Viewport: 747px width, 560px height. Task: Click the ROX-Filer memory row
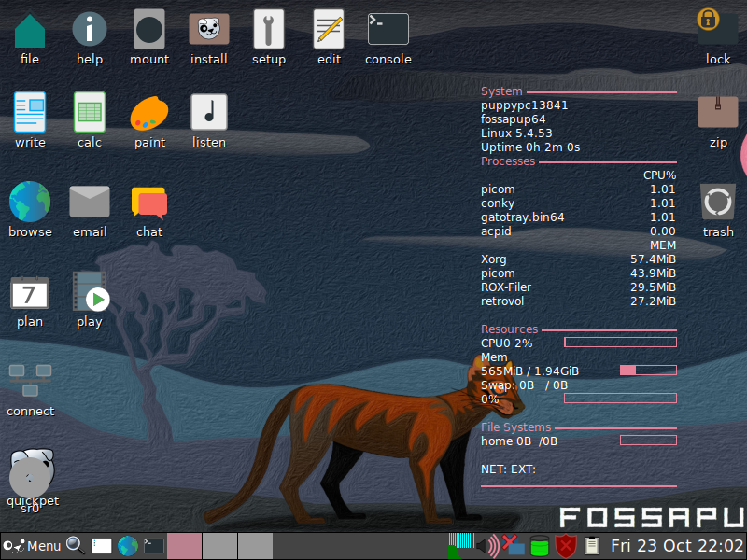pos(578,287)
